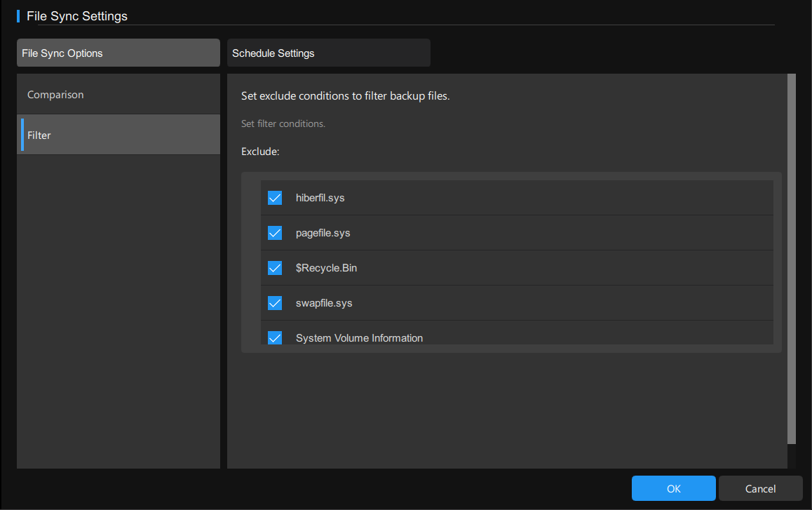
Task: Untick the swapfile.sys checkbox
Action: pos(275,303)
